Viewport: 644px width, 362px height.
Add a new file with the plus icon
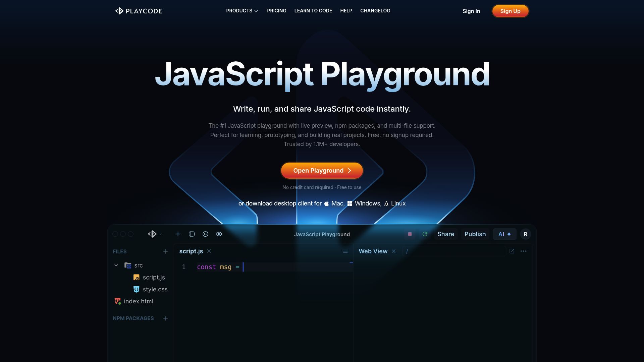(x=178, y=234)
